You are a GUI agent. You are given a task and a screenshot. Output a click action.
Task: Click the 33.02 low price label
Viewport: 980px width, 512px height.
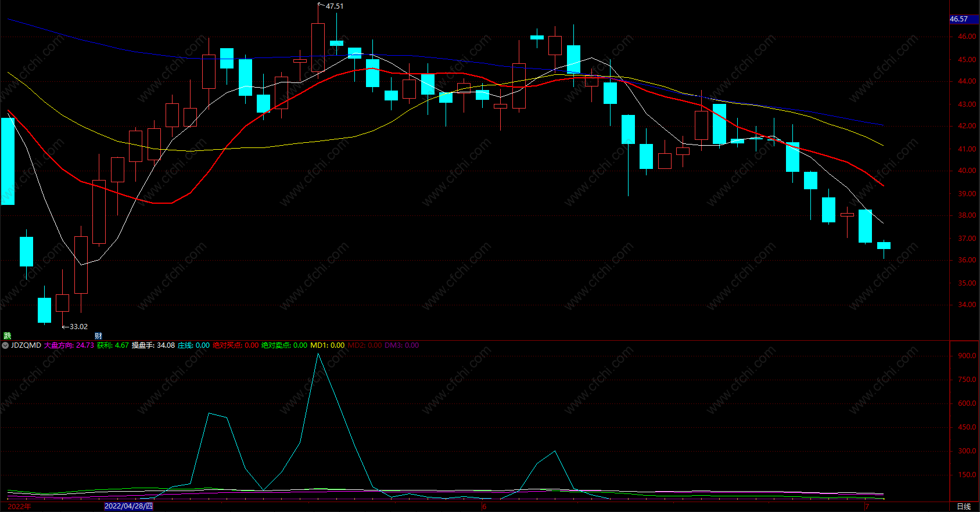pos(78,327)
